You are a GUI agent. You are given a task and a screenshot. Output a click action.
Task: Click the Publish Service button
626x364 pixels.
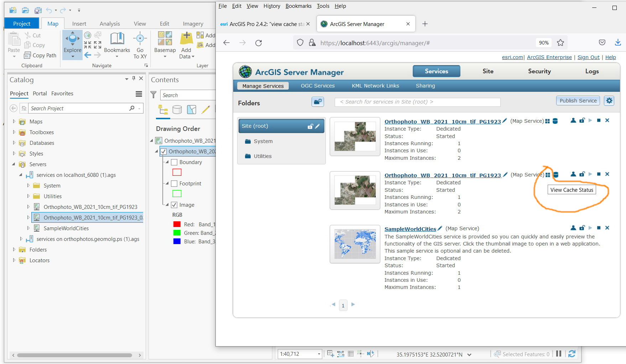pyautogui.click(x=577, y=101)
